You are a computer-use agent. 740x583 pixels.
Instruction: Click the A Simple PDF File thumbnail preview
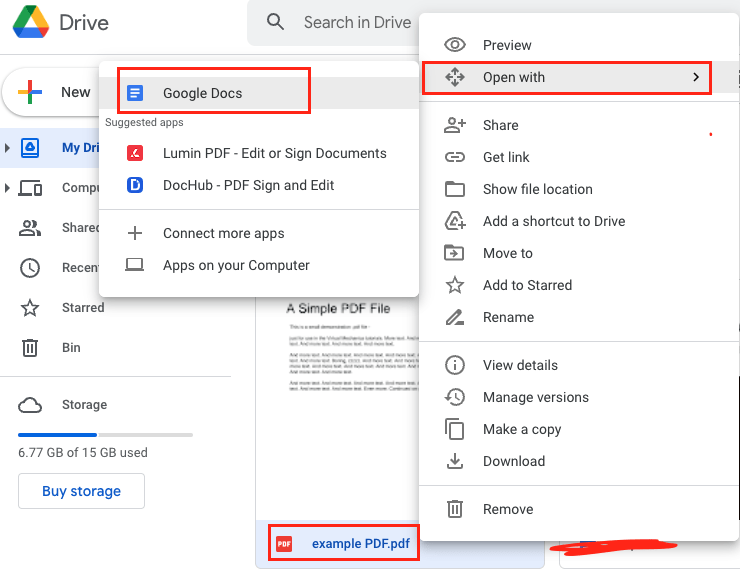338,408
